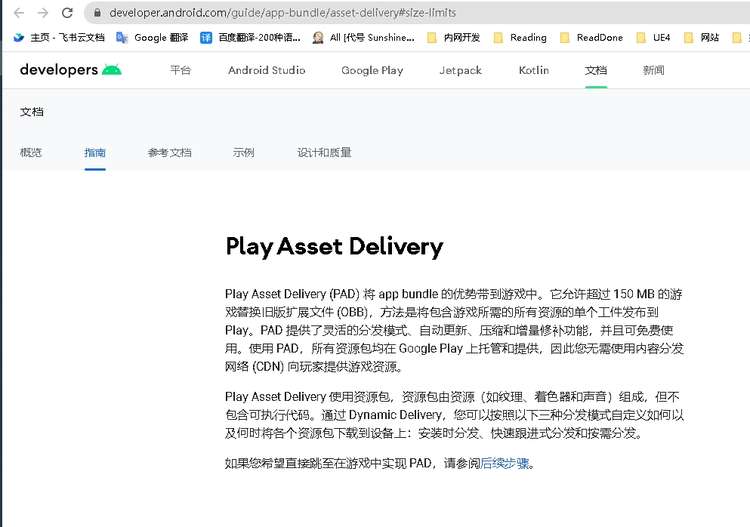Switch to the 示例 tab

(x=243, y=153)
